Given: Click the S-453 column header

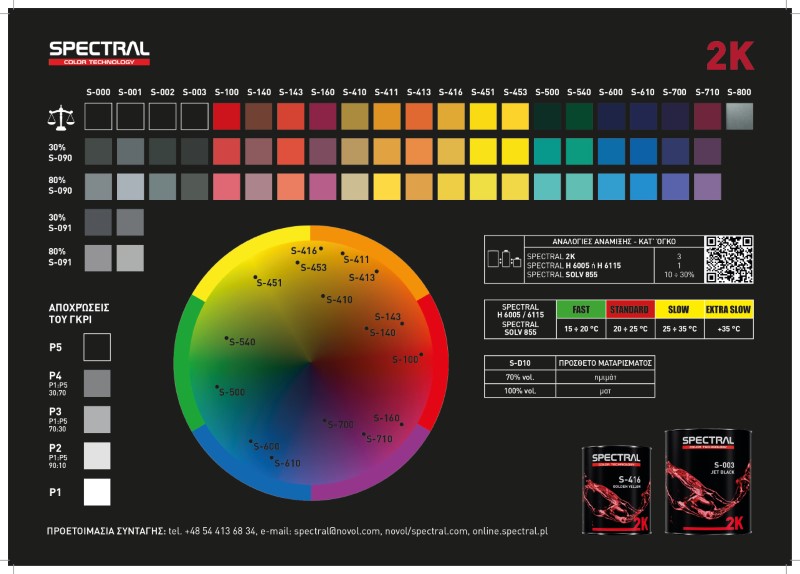Looking at the screenshot, I should click(x=515, y=92).
